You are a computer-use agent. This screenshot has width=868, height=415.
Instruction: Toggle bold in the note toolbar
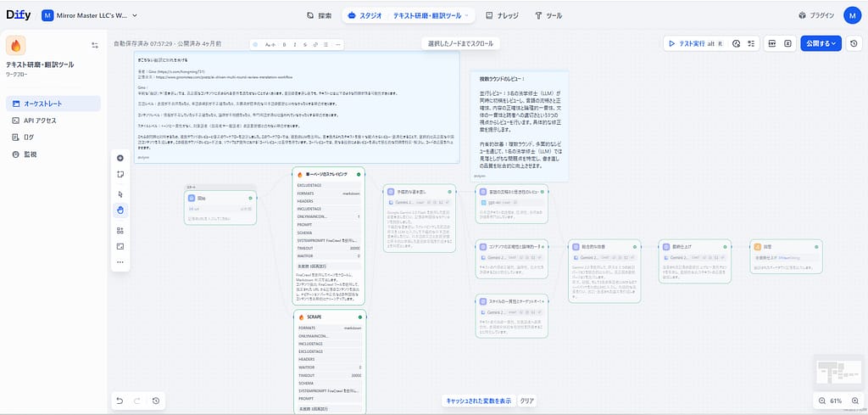[x=284, y=44]
